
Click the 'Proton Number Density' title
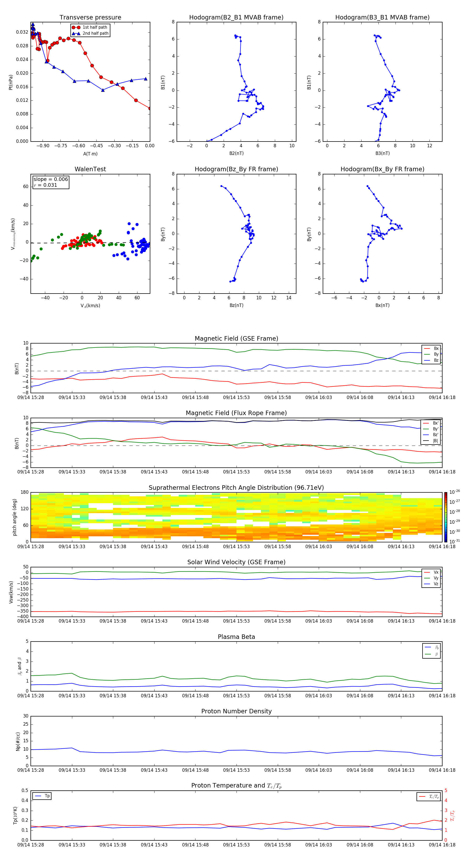[x=236, y=711]
